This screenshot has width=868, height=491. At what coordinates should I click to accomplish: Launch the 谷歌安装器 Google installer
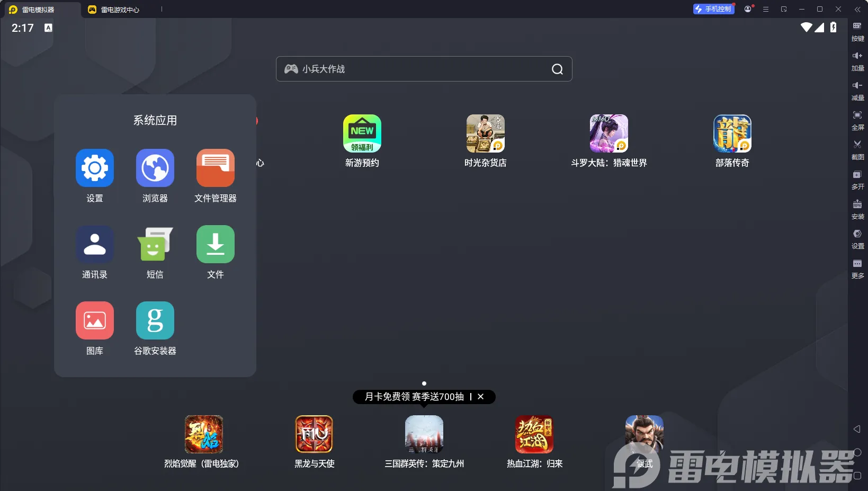[155, 320]
